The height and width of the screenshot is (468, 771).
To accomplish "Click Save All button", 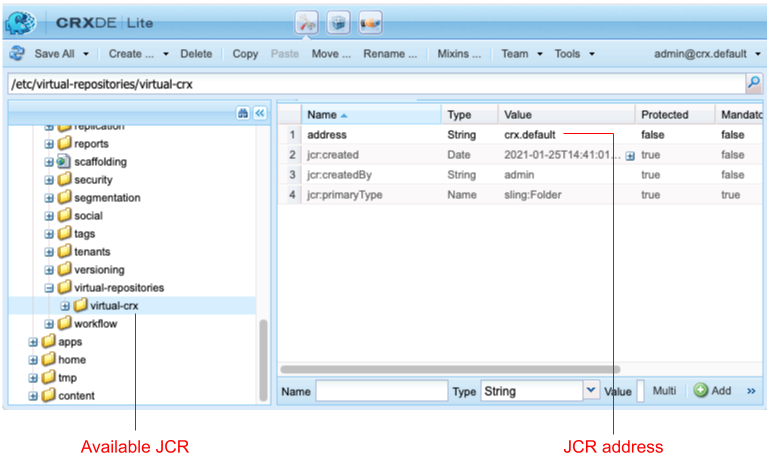I will coord(54,54).
